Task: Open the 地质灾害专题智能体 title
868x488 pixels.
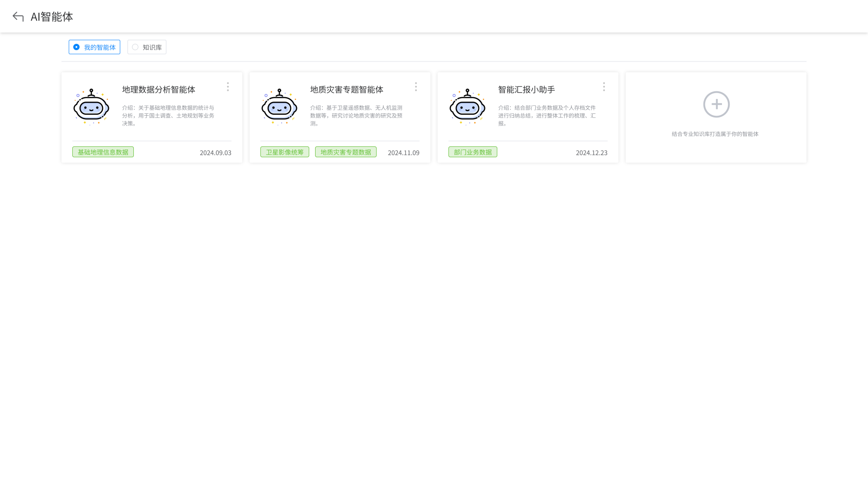Action: 347,89
